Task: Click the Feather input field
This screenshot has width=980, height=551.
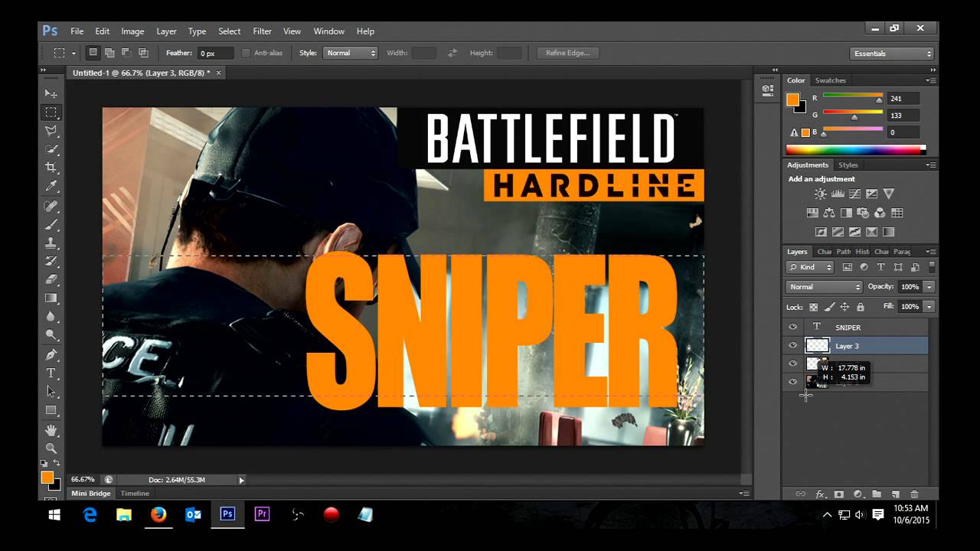Action: point(216,53)
